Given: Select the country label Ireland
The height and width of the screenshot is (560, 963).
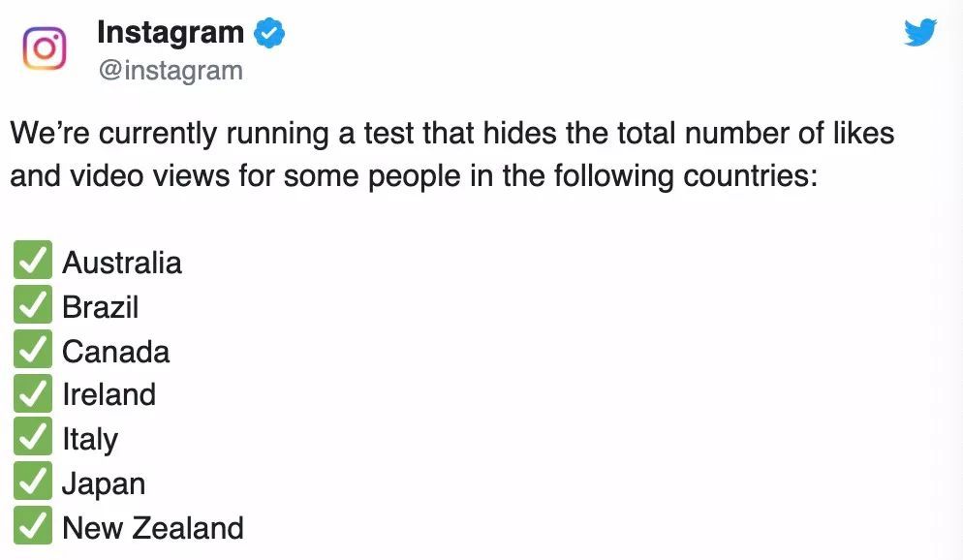Looking at the screenshot, I should pyautogui.click(x=109, y=393).
